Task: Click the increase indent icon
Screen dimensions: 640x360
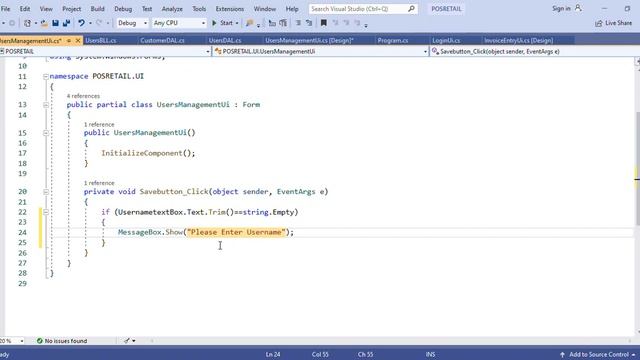Action: point(283,23)
